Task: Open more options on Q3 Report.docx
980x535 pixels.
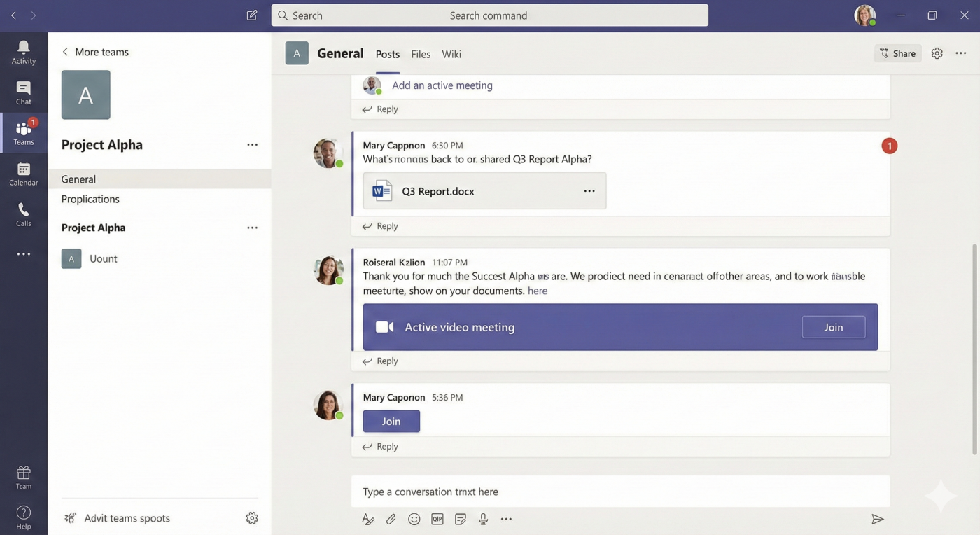Action: 589,191
